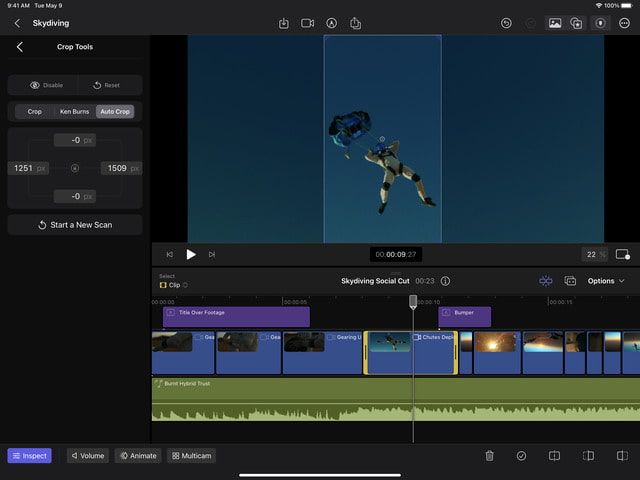Toggle the clip enable checkmark icon
The width and height of the screenshot is (640, 480).
tap(521, 456)
